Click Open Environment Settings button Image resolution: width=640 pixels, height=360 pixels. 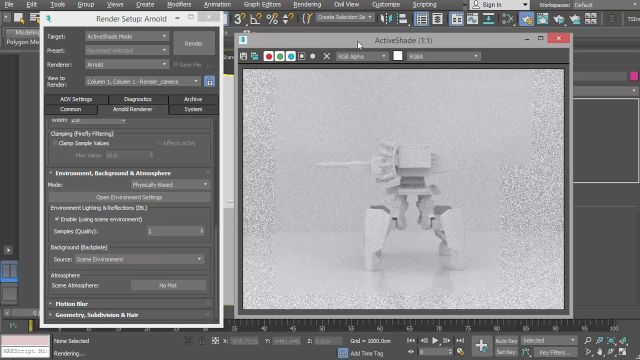click(x=129, y=197)
